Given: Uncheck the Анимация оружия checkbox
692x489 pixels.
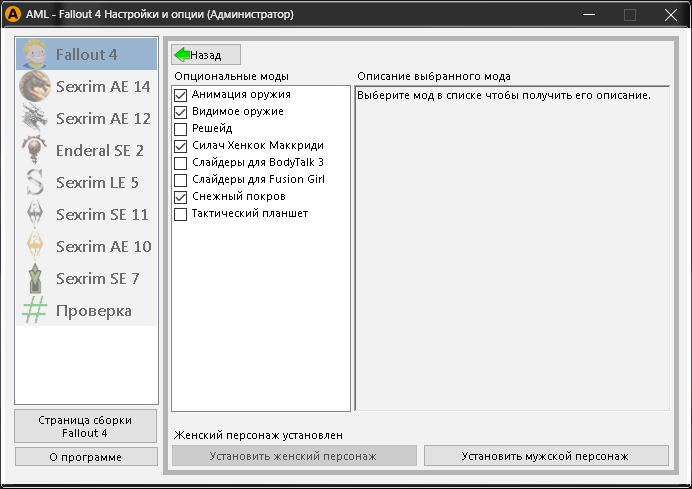Looking at the screenshot, I should (x=181, y=95).
